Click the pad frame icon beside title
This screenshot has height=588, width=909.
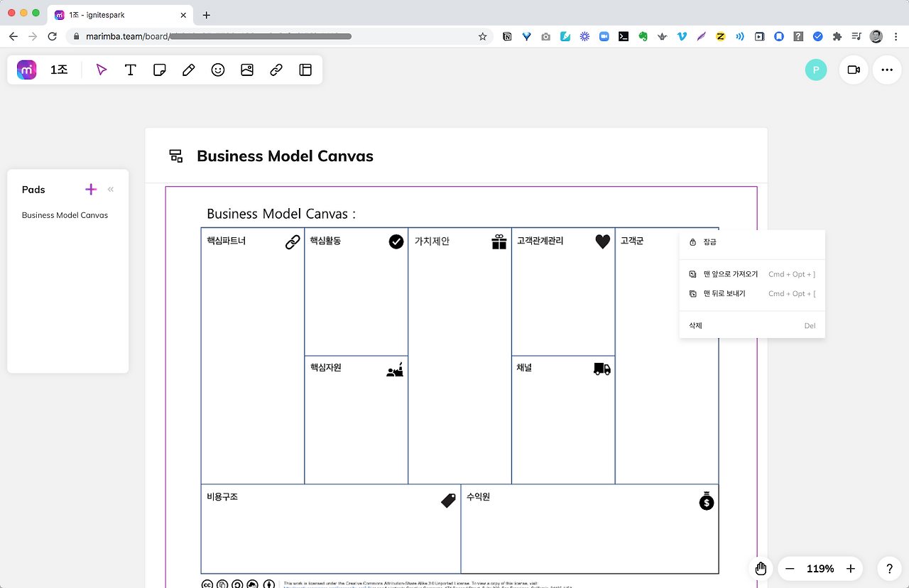coord(176,156)
